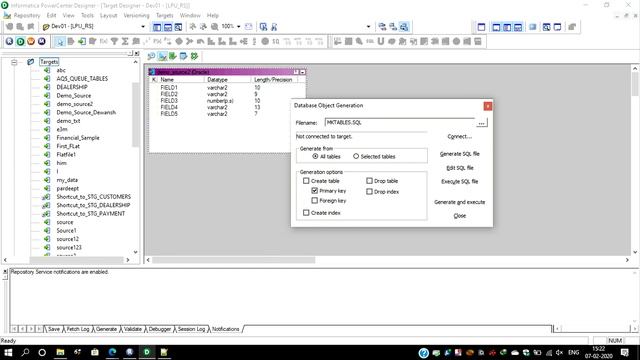The height and width of the screenshot is (360, 640).
Task: Enable the Drop table checkbox
Action: [369, 180]
